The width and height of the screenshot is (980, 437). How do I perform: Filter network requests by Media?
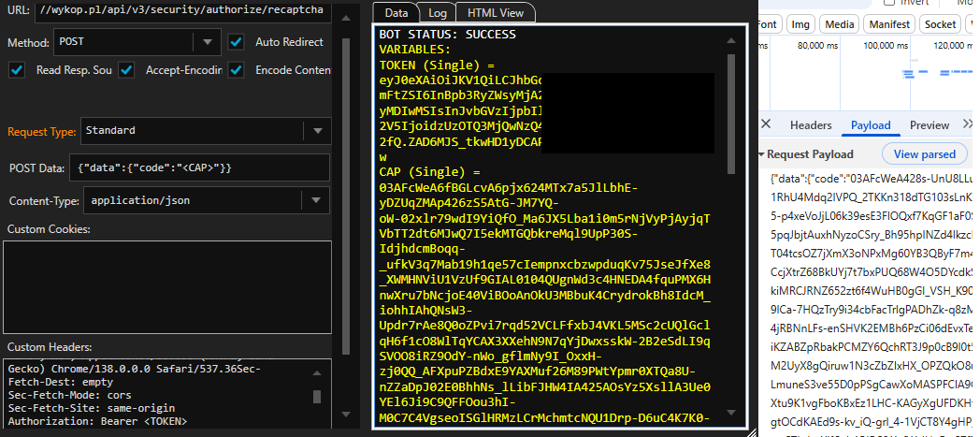point(840,24)
